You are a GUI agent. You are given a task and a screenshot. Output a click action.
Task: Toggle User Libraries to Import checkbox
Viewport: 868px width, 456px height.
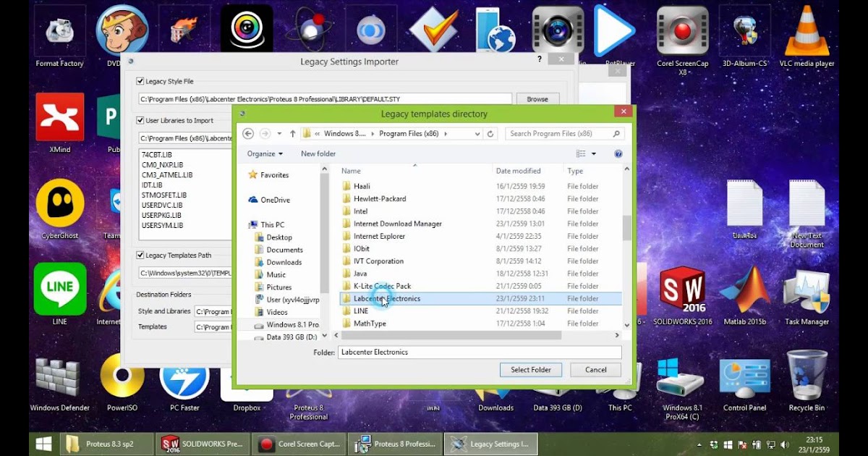point(140,120)
